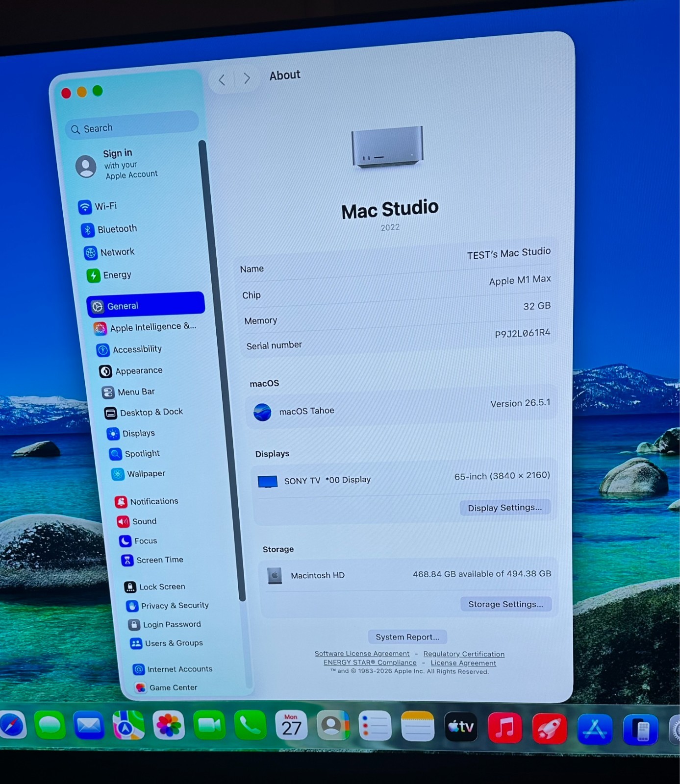Image resolution: width=680 pixels, height=784 pixels.
Task: Click the 32 GB memory value
Action: (x=537, y=306)
